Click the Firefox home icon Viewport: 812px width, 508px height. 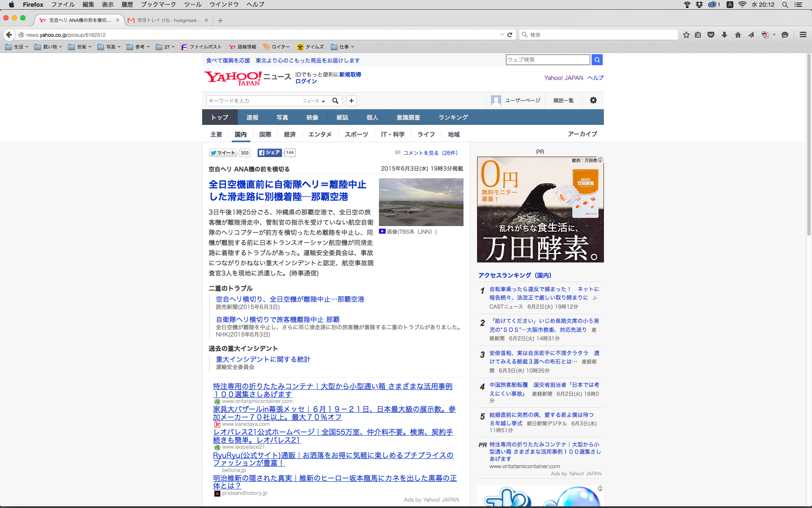click(x=738, y=35)
